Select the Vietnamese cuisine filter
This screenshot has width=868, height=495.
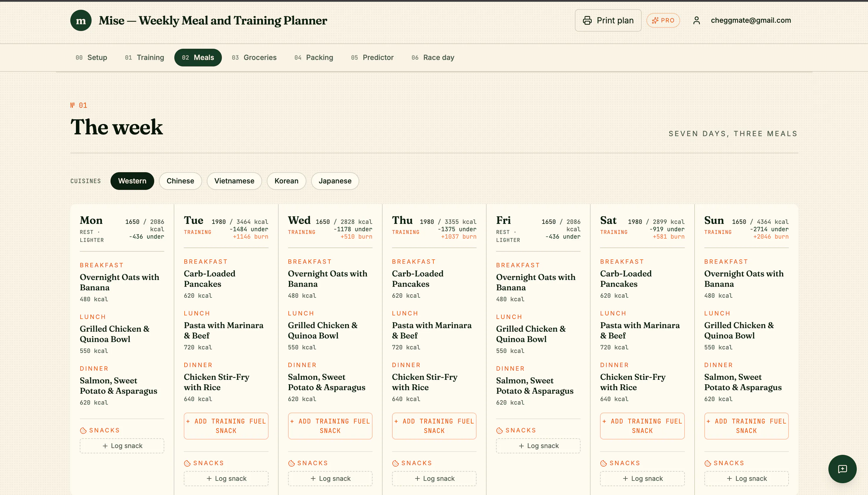click(234, 181)
